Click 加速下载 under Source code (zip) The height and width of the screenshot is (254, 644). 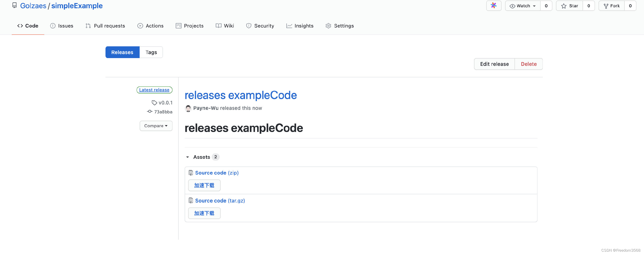click(204, 185)
